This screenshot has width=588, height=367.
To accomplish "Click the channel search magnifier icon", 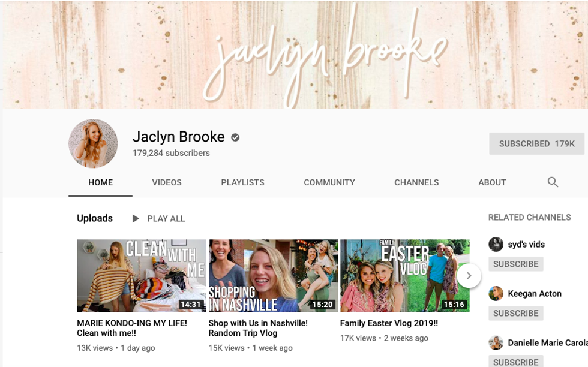I will click(x=553, y=182).
